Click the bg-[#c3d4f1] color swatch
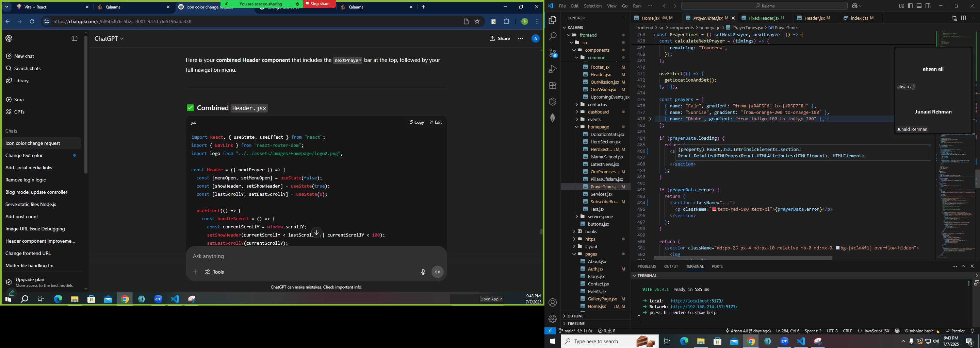 (x=838, y=248)
